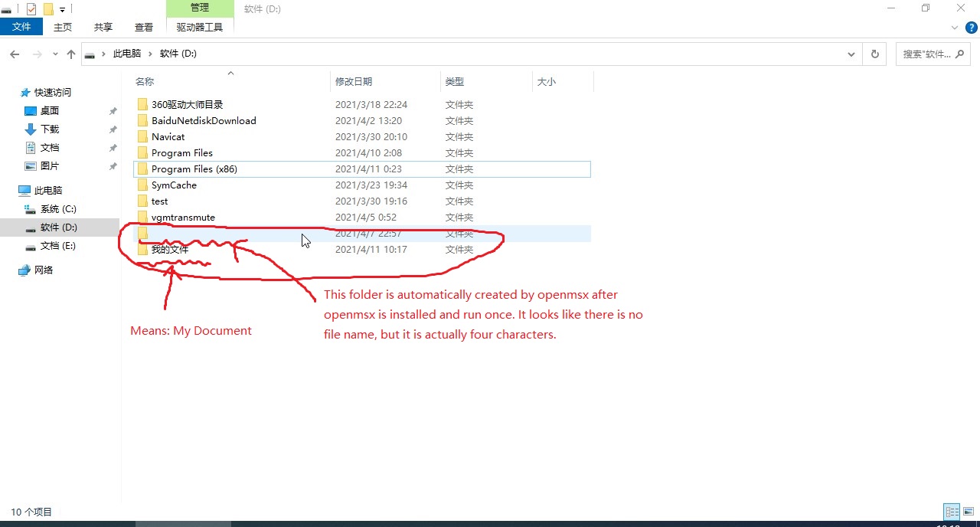Screen dimensions: 980x527
Task: Click the search box for 软件
Action: pos(934,54)
